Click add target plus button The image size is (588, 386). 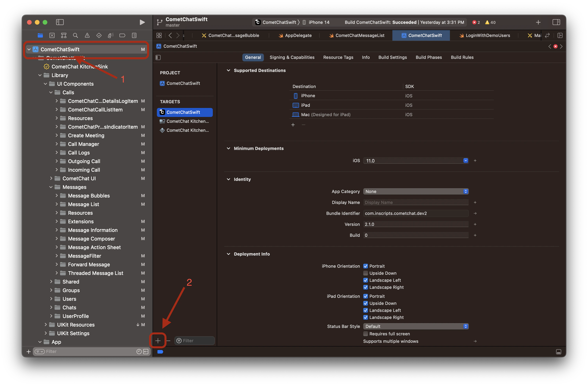(x=158, y=341)
